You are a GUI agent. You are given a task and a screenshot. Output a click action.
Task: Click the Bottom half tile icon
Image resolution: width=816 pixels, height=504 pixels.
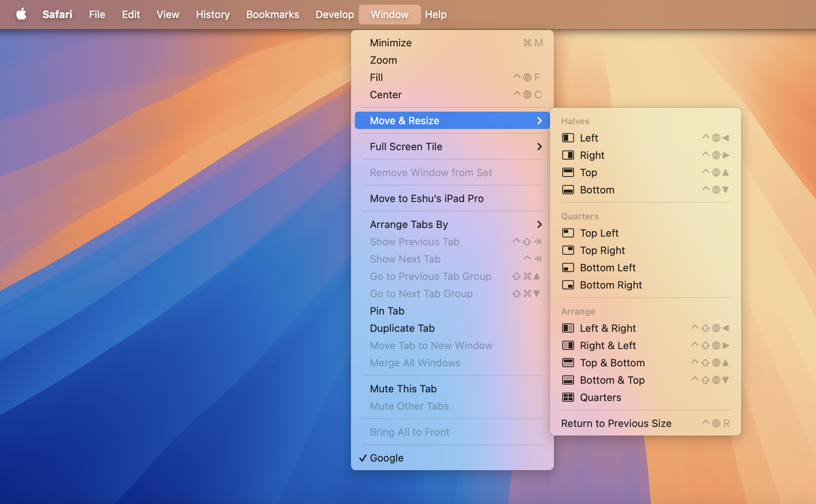click(568, 190)
